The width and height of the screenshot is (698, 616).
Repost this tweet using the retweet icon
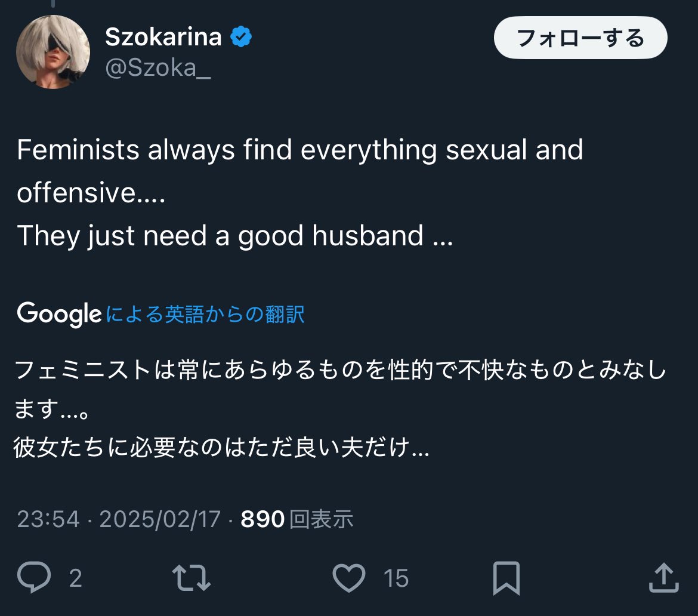[x=191, y=578]
